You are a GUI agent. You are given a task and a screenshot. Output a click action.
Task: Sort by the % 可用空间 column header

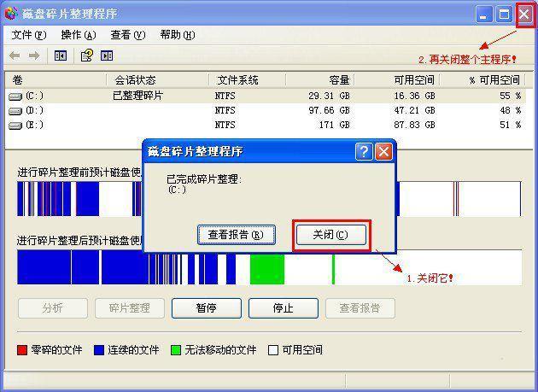point(482,80)
